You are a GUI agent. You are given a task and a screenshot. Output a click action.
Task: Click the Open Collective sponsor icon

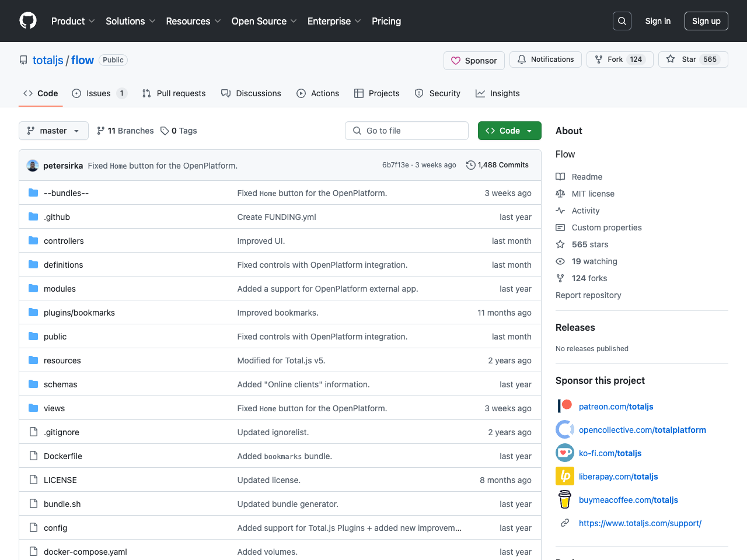[x=565, y=429]
